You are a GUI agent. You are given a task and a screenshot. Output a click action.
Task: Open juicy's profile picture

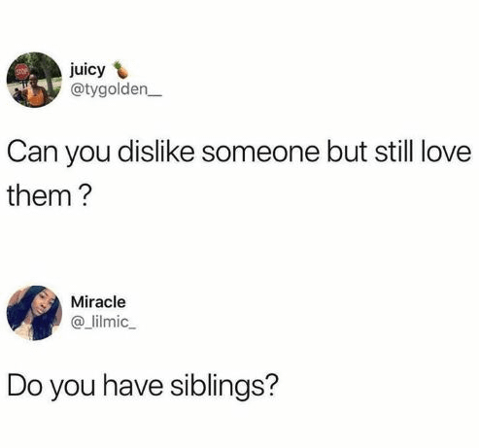click(34, 80)
